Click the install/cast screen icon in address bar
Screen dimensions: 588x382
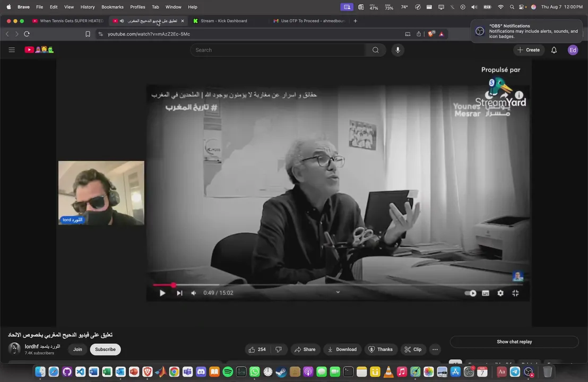click(x=408, y=34)
